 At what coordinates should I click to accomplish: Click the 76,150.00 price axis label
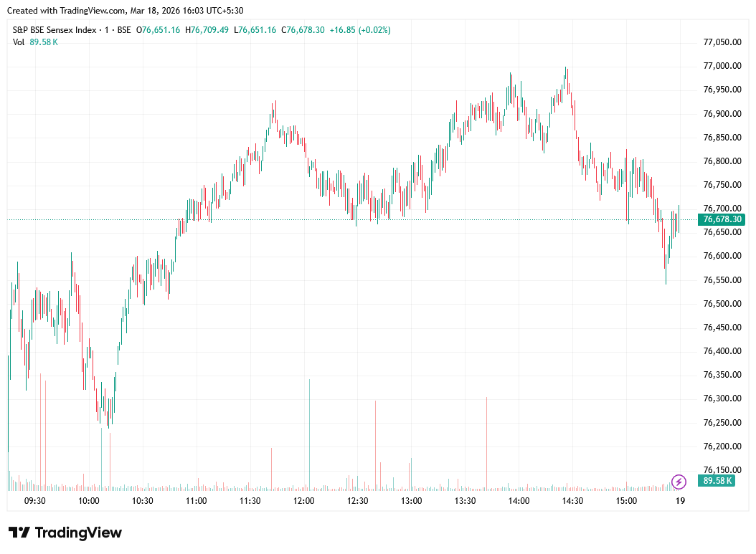click(722, 470)
